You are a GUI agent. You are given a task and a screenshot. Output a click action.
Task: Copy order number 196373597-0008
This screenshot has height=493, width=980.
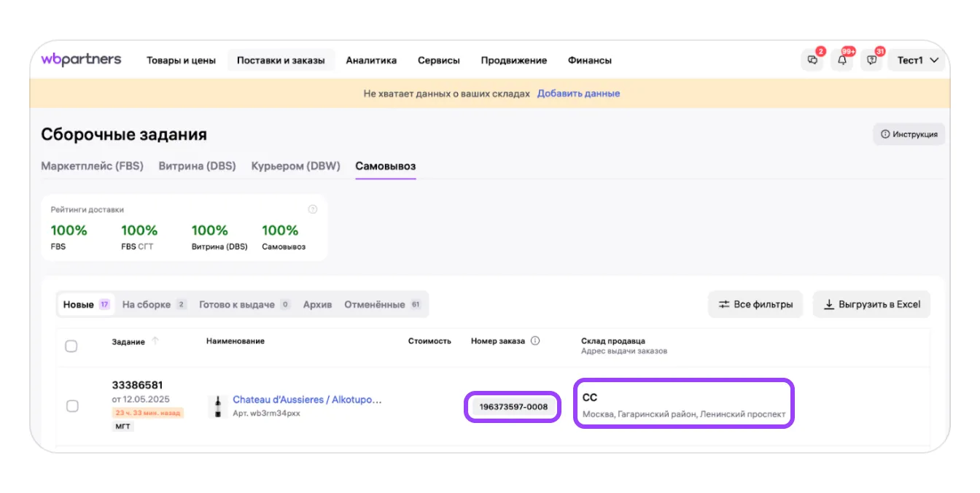click(513, 406)
